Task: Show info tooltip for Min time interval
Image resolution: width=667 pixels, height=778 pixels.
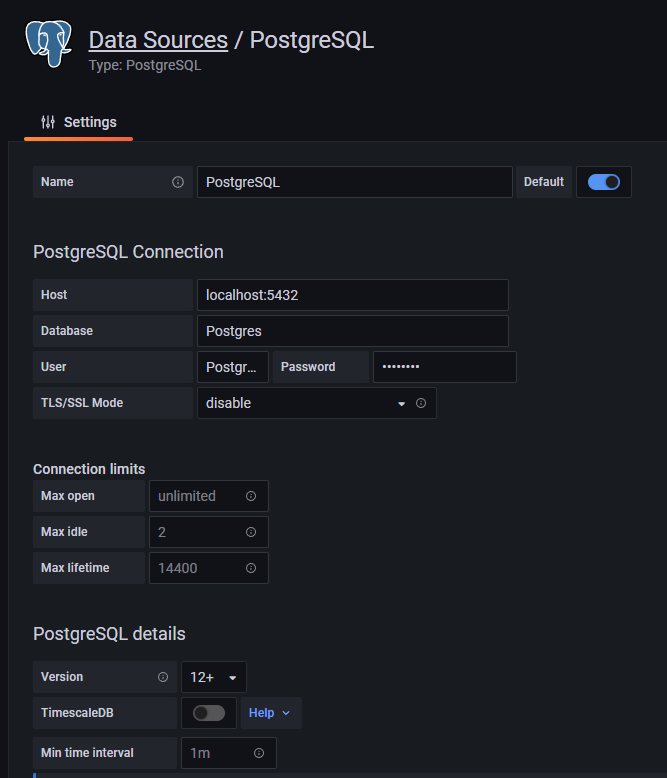Action: click(259, 753)
